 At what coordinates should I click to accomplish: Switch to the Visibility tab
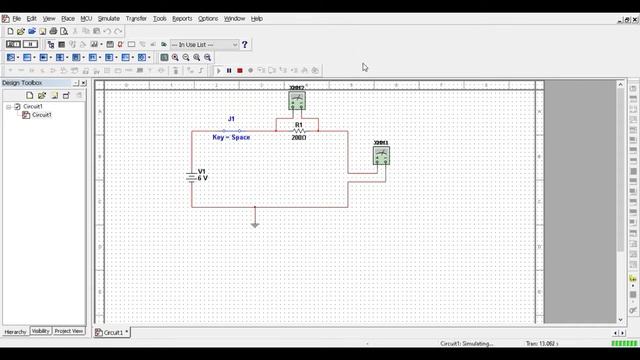pos(40,331)
